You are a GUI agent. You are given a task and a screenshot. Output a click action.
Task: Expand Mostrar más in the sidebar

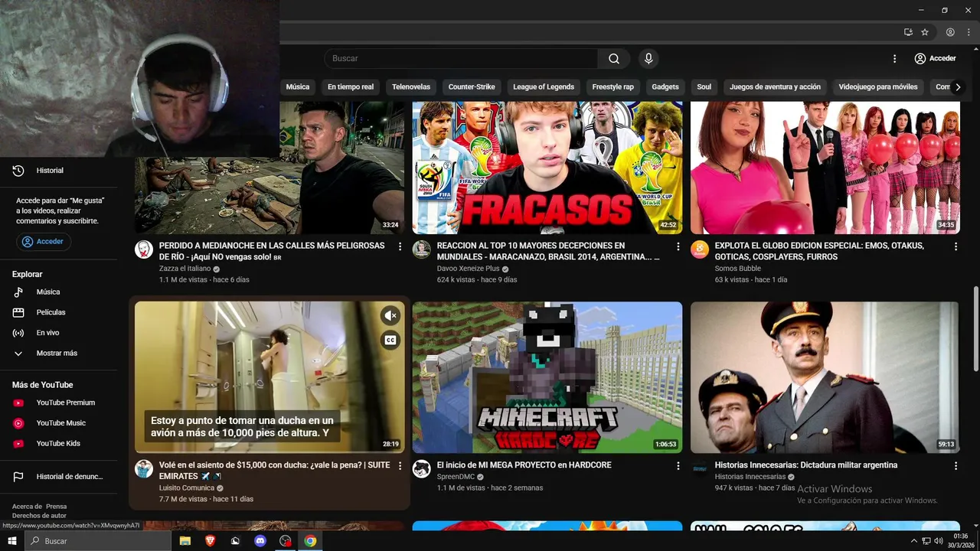[58, 354]
